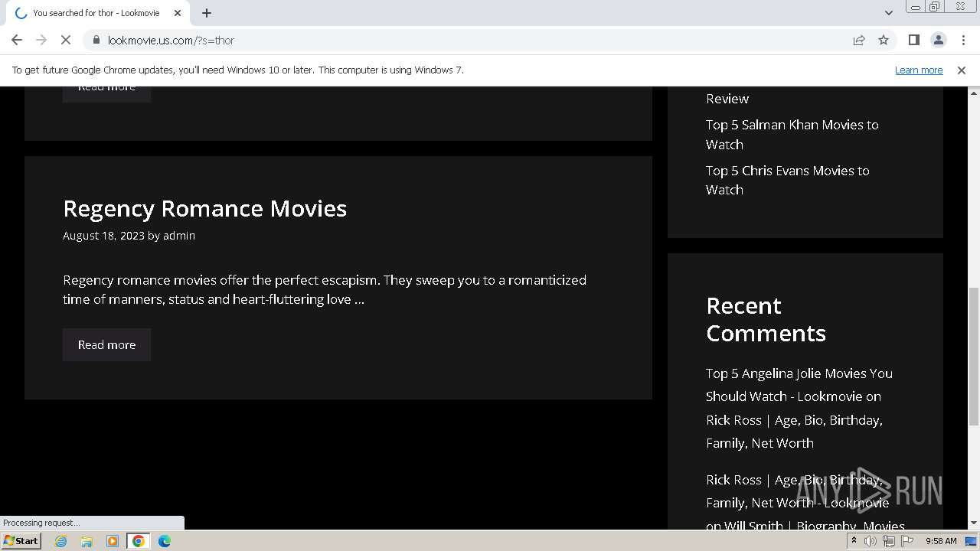
Task: Open Windows Media Player from taskbar
Action: [x=113, y=541]
